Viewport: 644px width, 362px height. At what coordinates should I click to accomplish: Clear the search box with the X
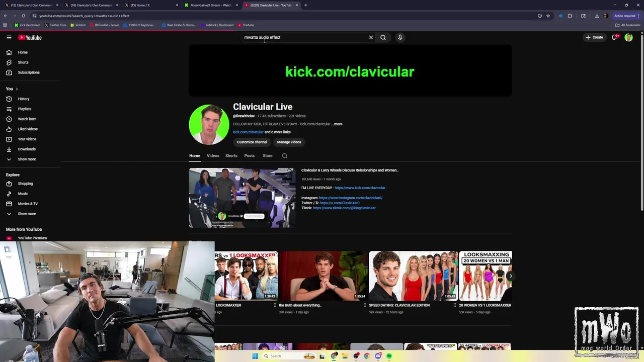tap(371, 37)
